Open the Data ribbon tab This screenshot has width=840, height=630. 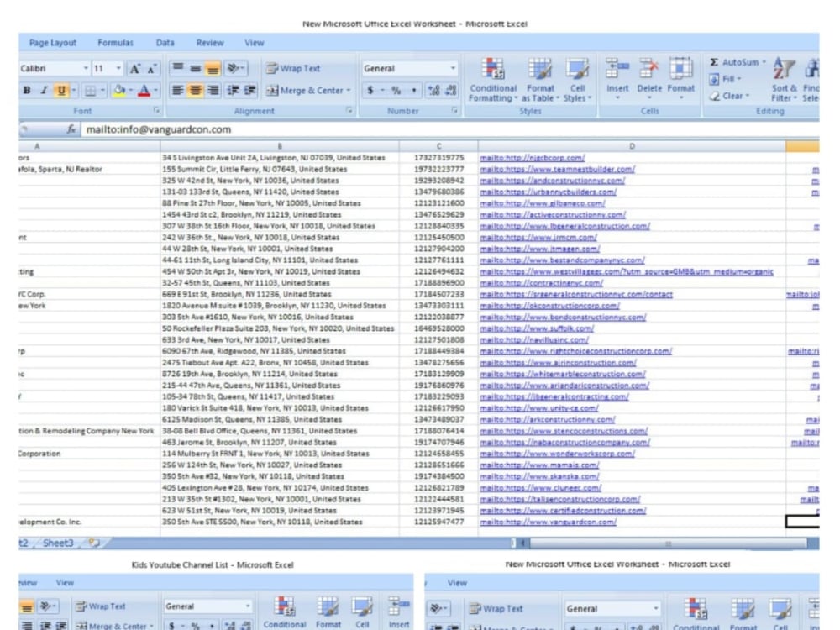click(x=165, y=43)
